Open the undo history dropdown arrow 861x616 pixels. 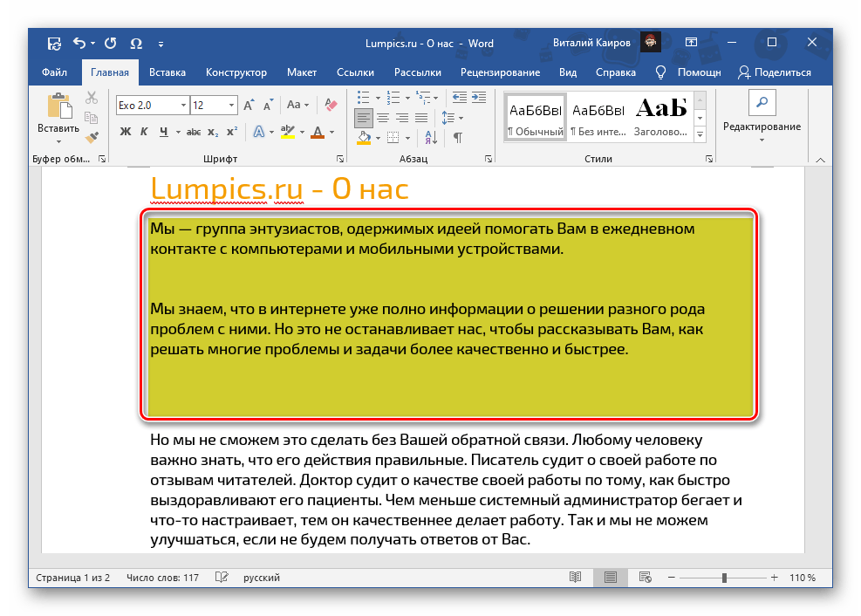pos(92,43)
